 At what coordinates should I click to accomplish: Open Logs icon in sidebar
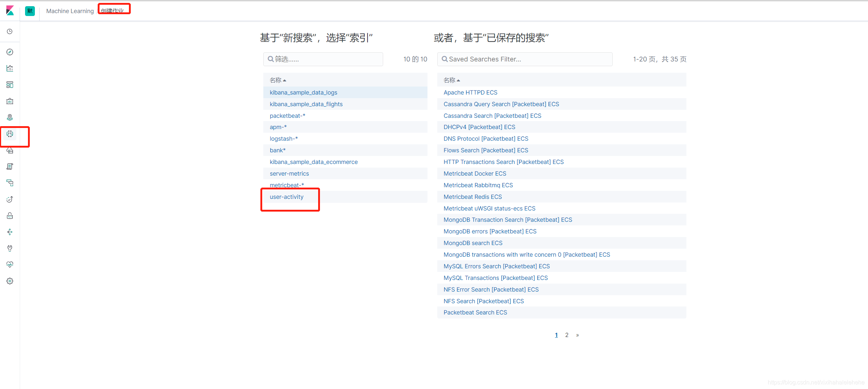click(10, 167)
